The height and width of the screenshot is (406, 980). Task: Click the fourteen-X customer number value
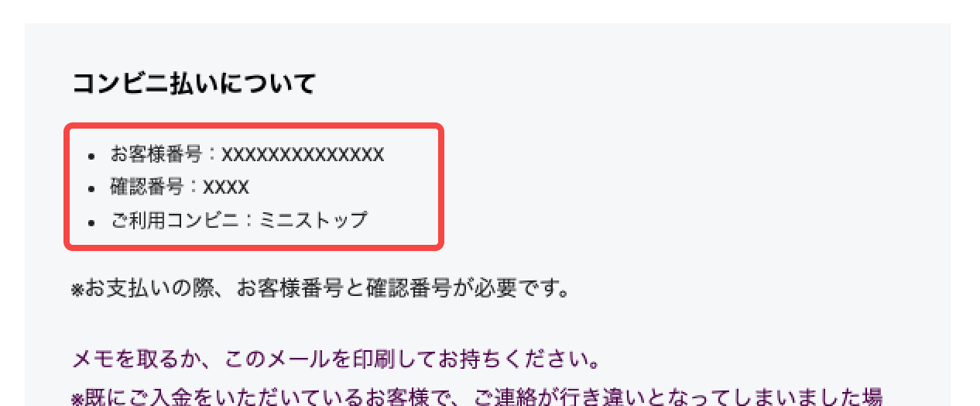click(x=303, y=155)
